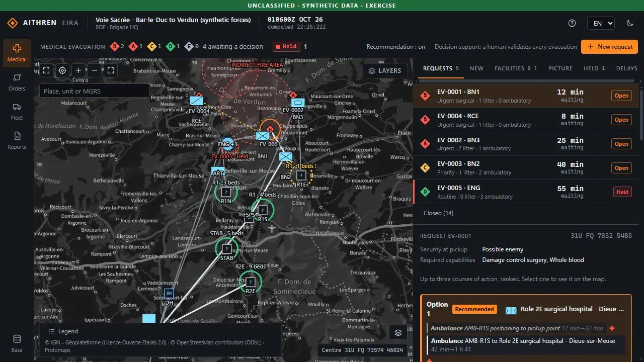Screen dimensions: 644x362
Task: Click the fit-extent icon after zoom out
Action: pyautogui.click(x=111, y=70)
